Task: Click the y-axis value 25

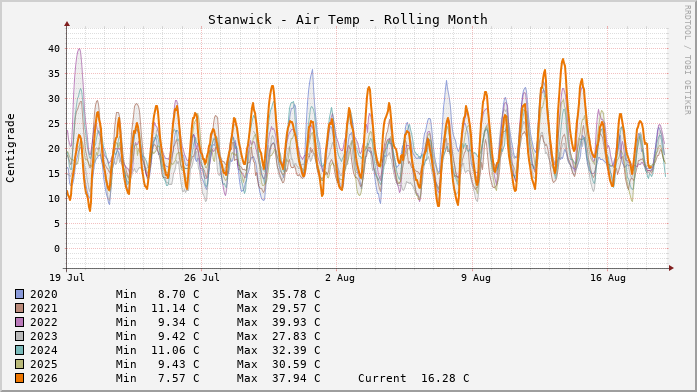Action: coord(54,124)
